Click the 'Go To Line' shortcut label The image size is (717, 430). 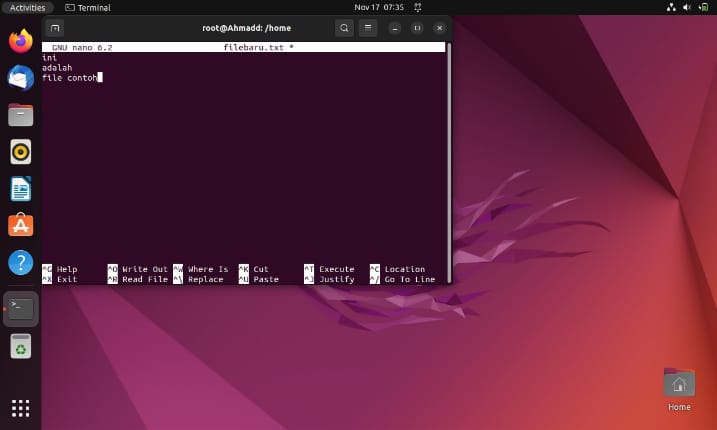(x=410, y=279)
